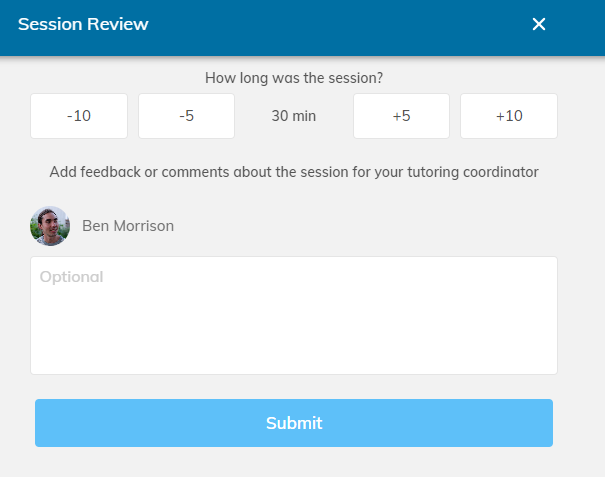Click the 30 min duration value
Image resolution: width=605 pixels, height=477 pixels.
(x=294, y=116)
